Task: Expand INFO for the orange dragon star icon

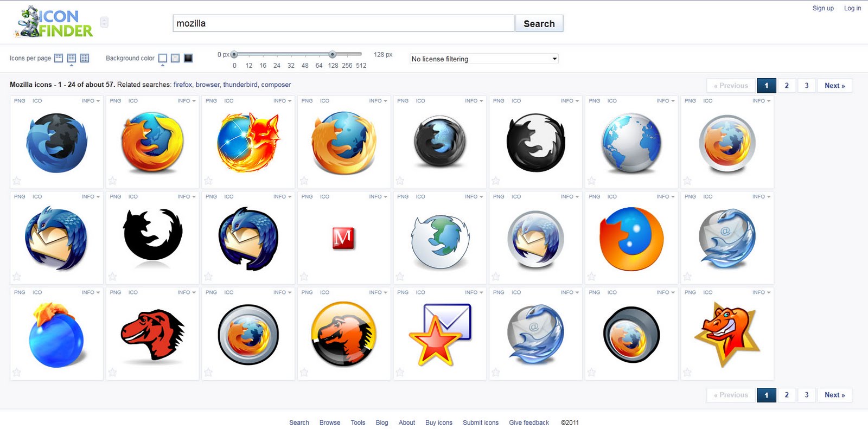Action: 761,292
